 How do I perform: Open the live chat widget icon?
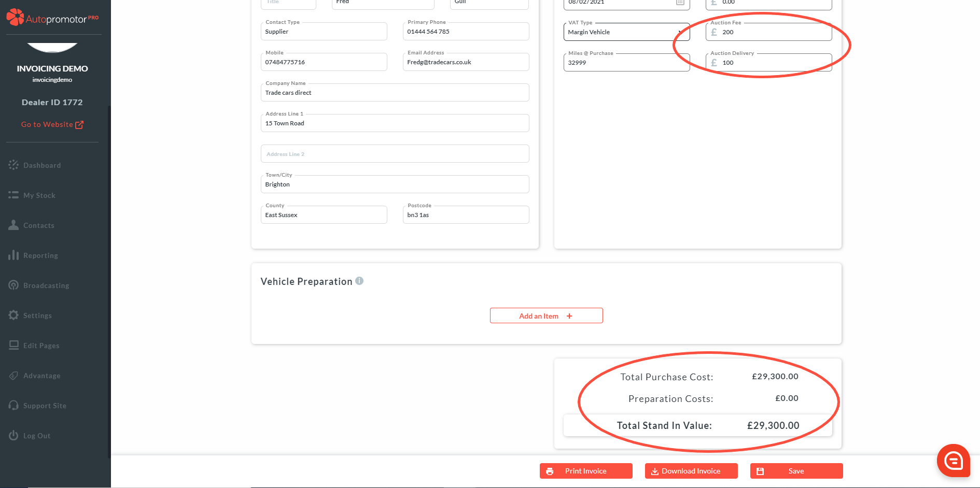pos(953,460)
